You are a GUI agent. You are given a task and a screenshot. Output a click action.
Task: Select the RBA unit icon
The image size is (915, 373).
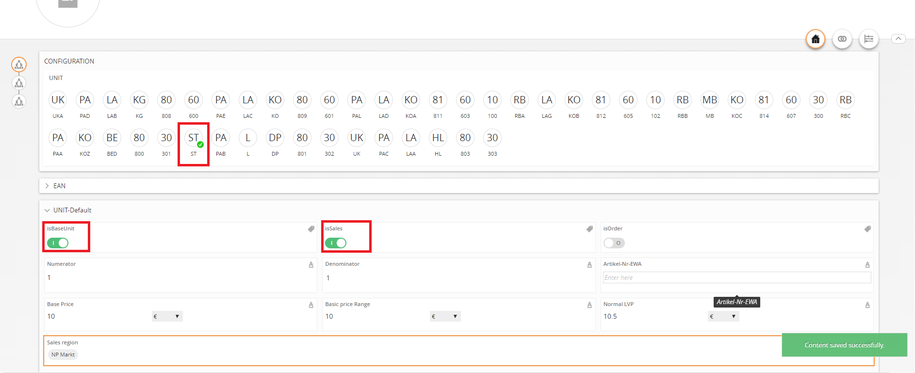coord(519,100)
